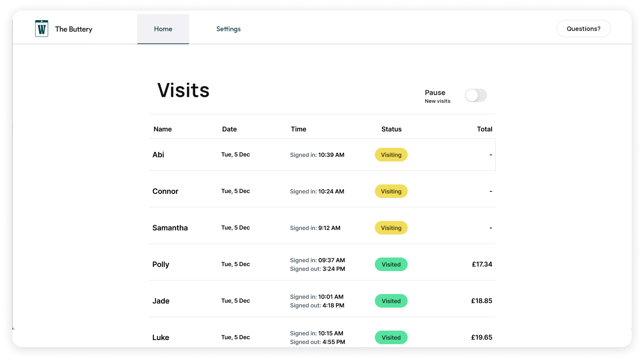Open the Questions? help button

point(584,29)
